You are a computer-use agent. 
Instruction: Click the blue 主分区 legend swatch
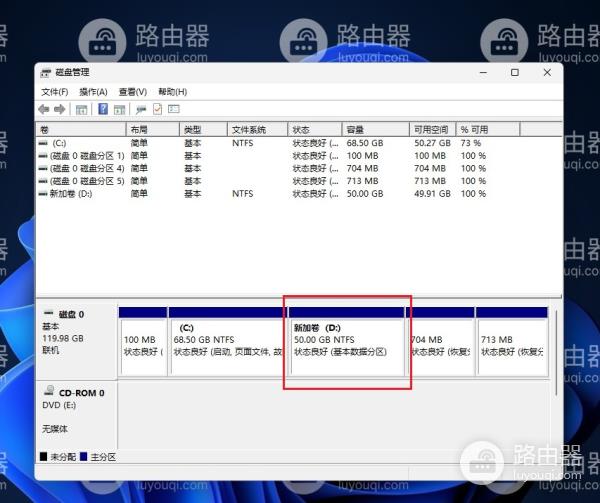[83, 457]
